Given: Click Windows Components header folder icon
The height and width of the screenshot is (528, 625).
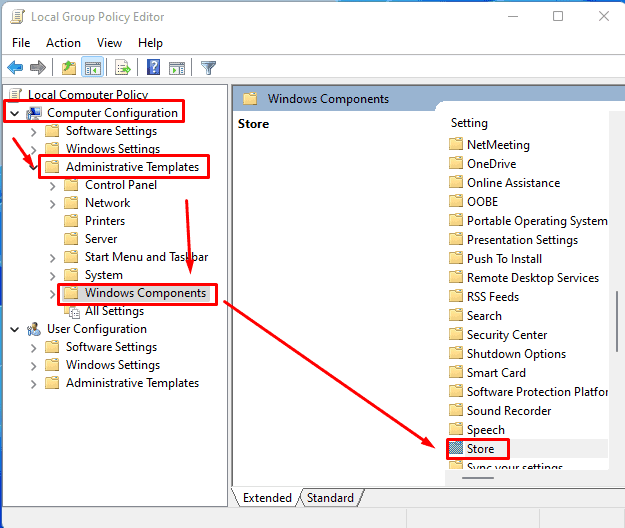Looking at the screenshot, I should pos(250,98).
